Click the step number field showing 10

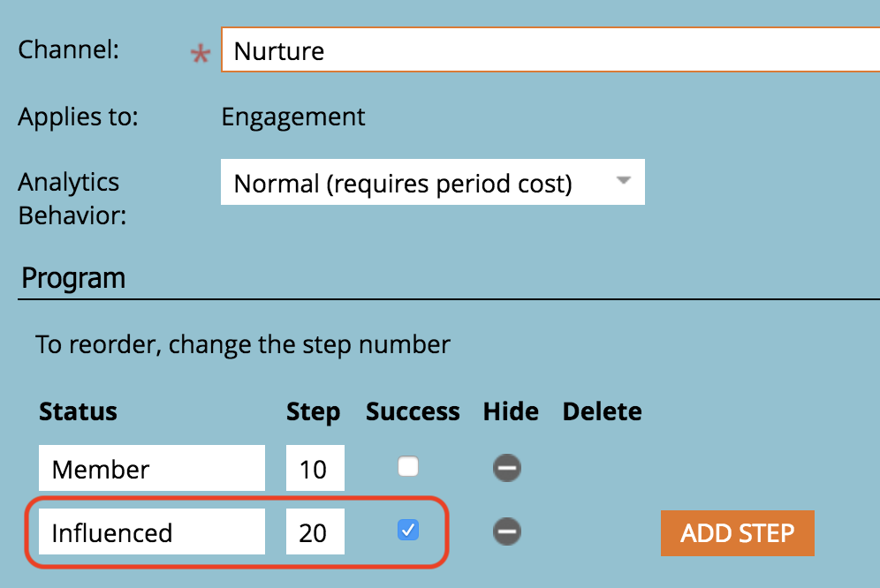(x=315, y=468)
